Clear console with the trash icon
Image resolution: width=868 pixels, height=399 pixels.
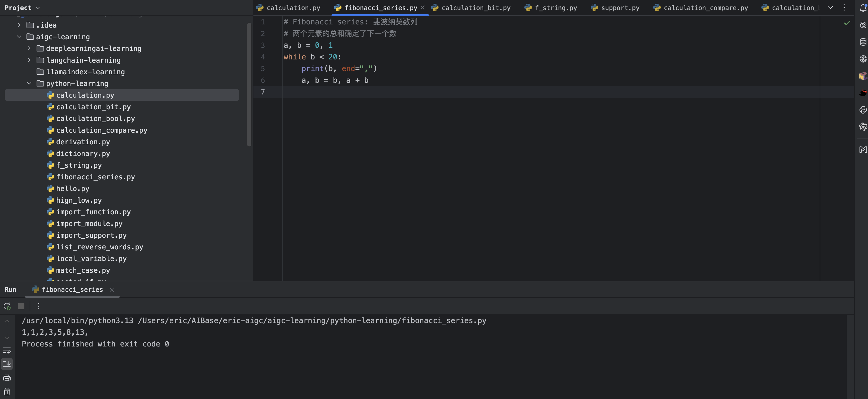click(x=7, y=392)
